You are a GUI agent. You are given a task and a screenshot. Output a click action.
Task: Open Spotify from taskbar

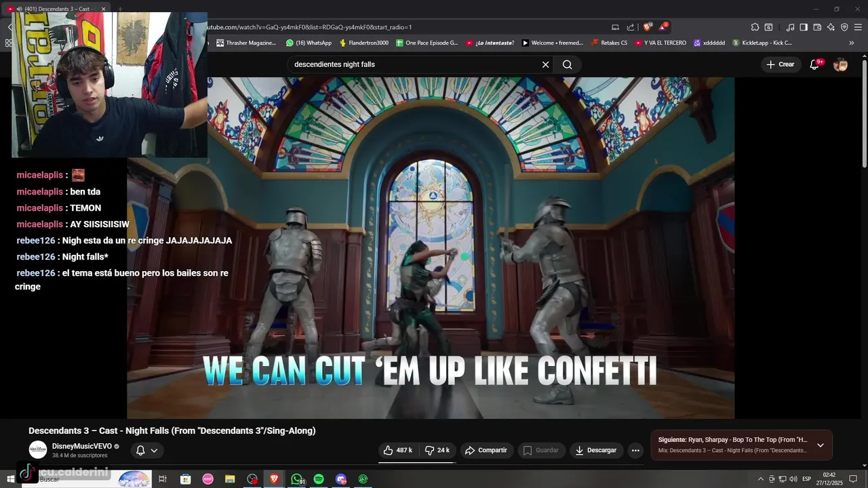319,479
